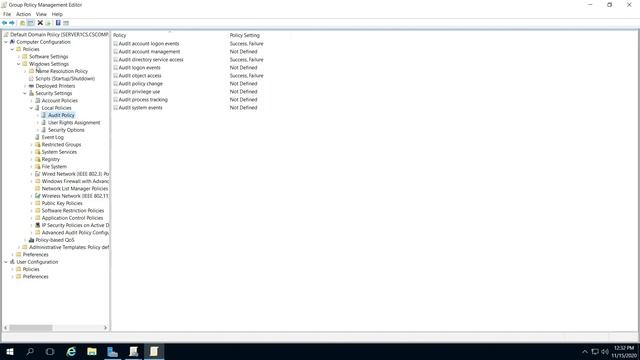
Task: Select the Default Domain Policy root node
Action: coord(59,35)
